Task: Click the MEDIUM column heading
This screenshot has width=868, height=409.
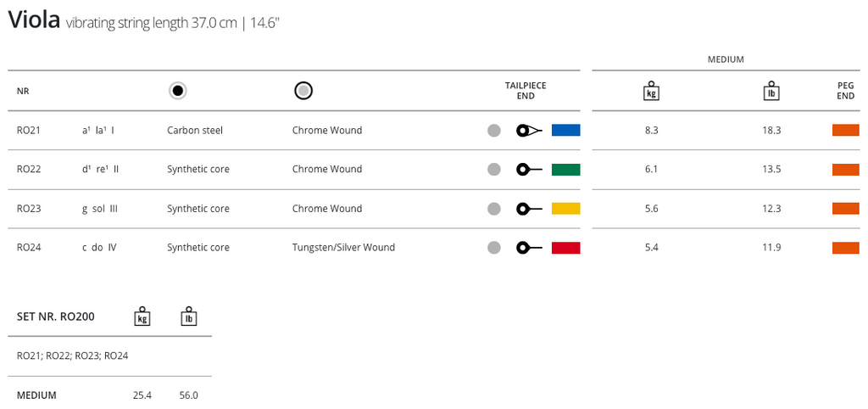Action: tap(726, 60)
